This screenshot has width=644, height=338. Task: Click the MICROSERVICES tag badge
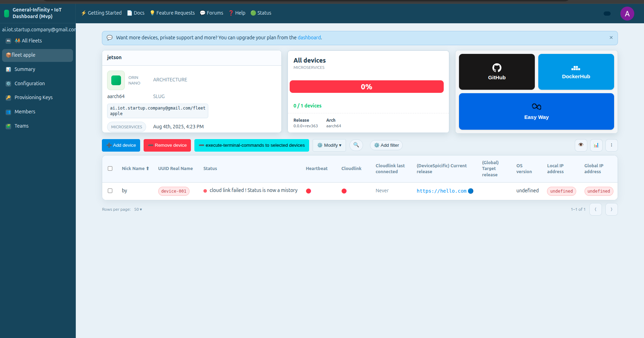click(127, 127)
